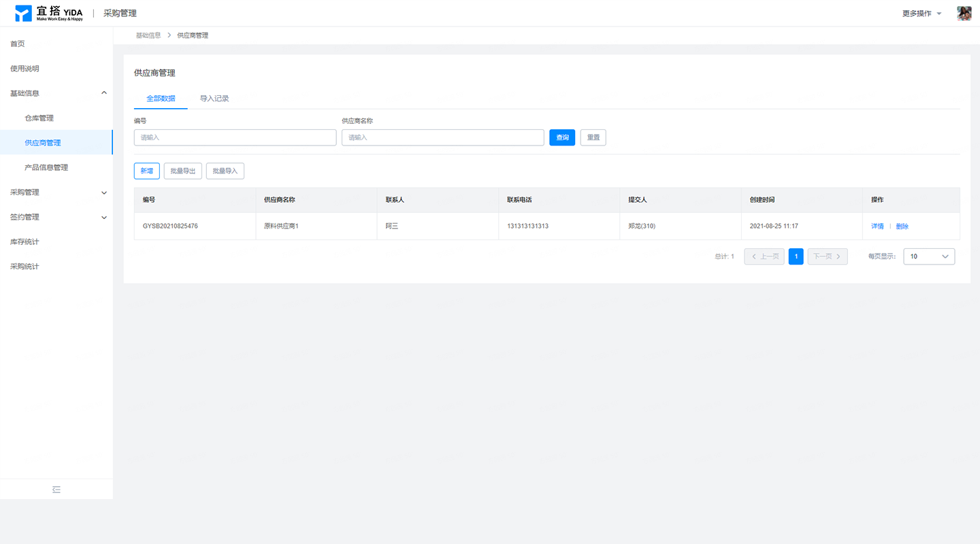Screen dimensions: 980x544
Task: Click the 新增 button
Action: click(x=147, y=171)
